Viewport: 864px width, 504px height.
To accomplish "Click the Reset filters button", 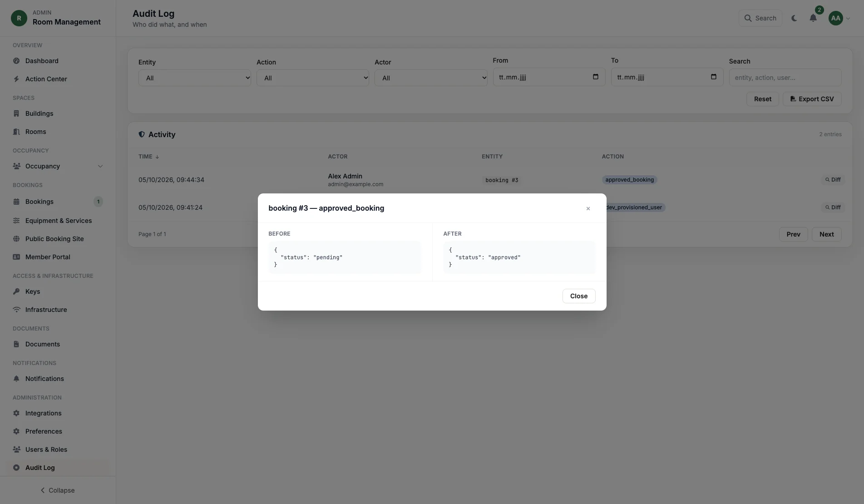I will click(763, 99).
